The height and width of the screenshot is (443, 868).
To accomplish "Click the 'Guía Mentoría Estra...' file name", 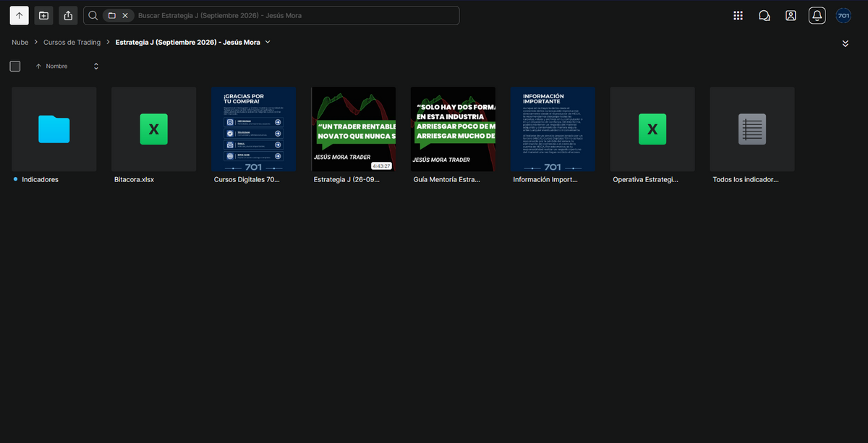I will point(447,180).
